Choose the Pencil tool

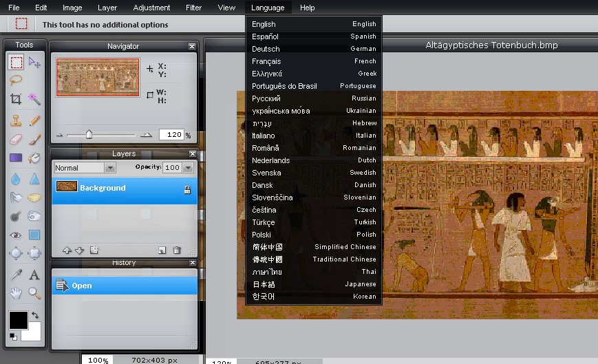coord(34,120)
